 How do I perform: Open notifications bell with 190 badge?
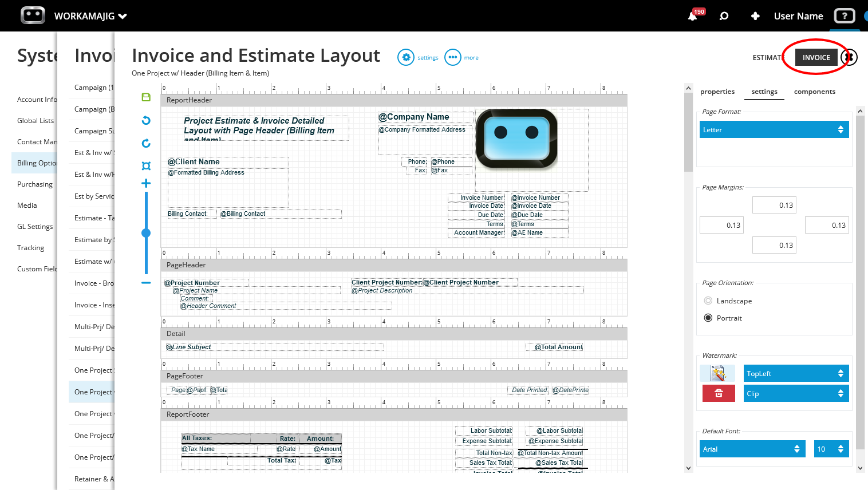pos(693,16)
